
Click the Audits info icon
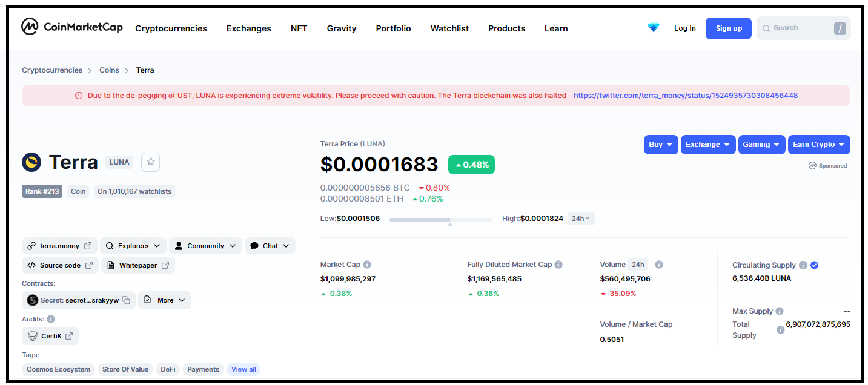[51, 319]
